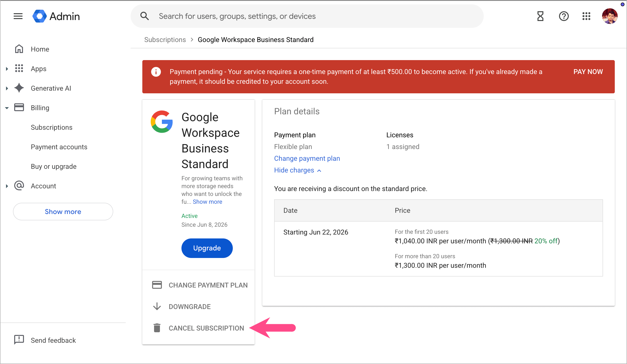This screenshot has height=364, width=627.
Task: Click the trash icon for cancel subscription
Action: point(157,328)
